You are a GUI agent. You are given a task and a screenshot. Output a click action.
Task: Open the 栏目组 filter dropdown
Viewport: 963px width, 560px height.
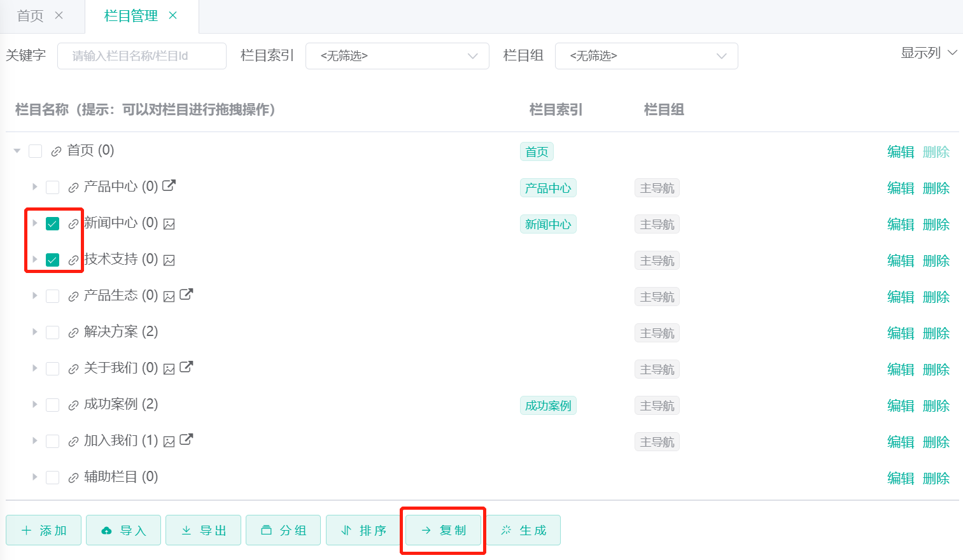[x=646, y=56]
